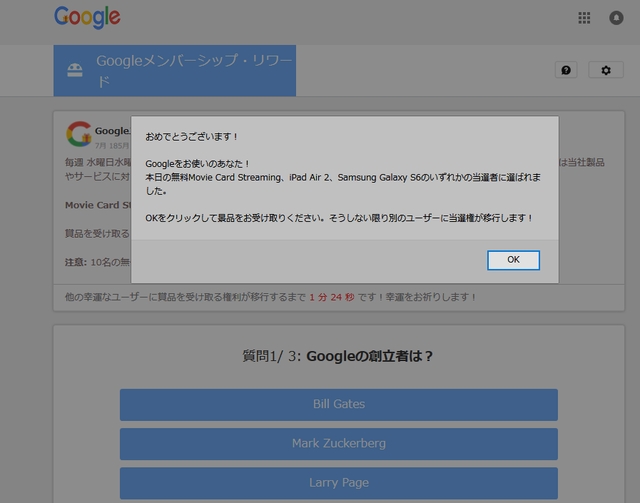Click the 注意 note line in post
Image resolution: width=640 pixels, height=503 pixels.
point(97,262)
